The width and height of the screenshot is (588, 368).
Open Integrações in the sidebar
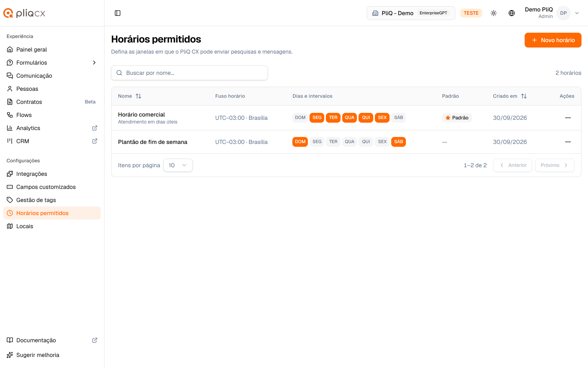52,174
